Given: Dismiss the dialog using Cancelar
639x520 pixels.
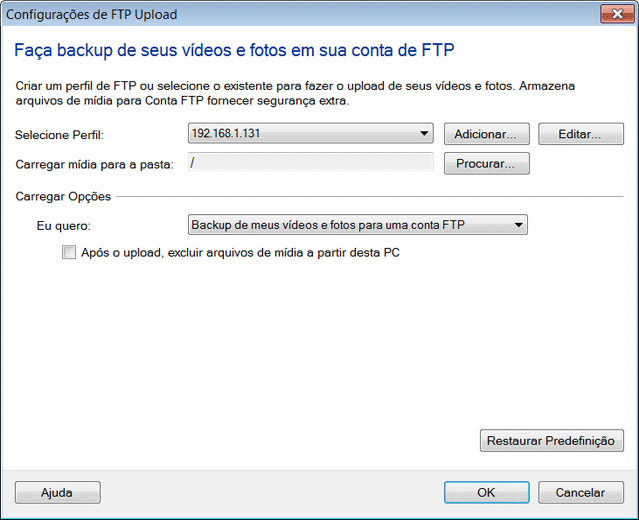Looking at the screenshot, I should tap(580, 492).
